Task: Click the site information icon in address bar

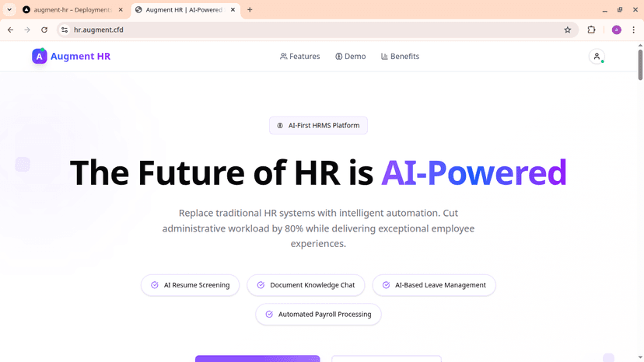Action: (x=65, y=30)
